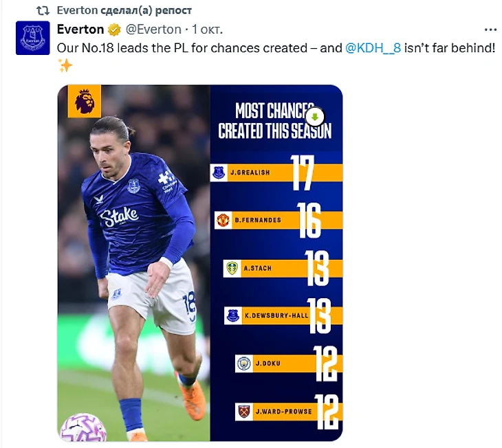Open the Everton profile avatar
Image resolution: width=502 pixels, height=448 pixels.
[32, 38]
